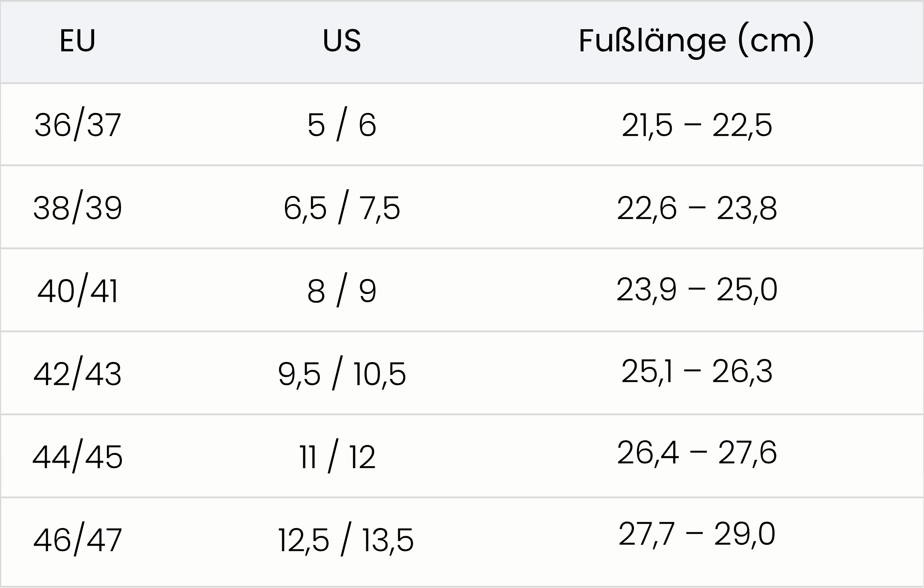
Task: Select foot length 23,9 – 25,0 cell
Action: [x=697, y=290]
